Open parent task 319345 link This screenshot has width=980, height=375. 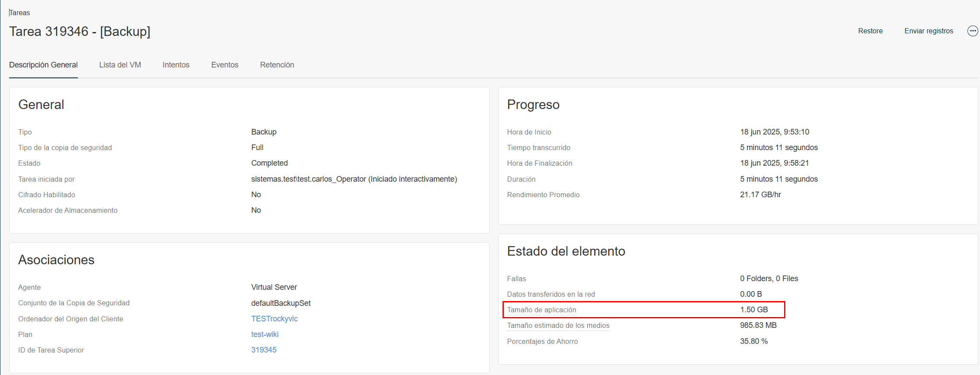pyautogui.click(x=263, y=350)
